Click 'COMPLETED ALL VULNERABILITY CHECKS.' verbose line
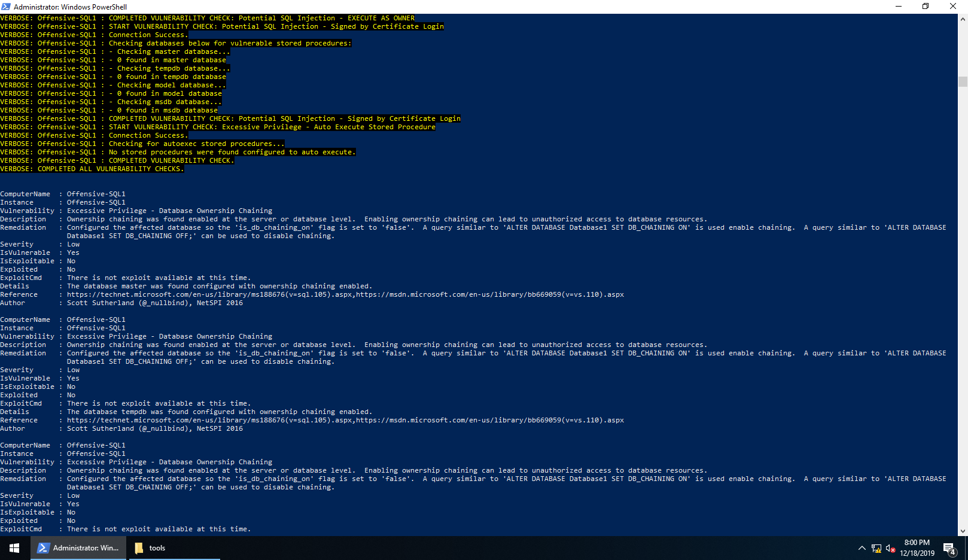Screen dimensions: 968x560 coord(92,169)
